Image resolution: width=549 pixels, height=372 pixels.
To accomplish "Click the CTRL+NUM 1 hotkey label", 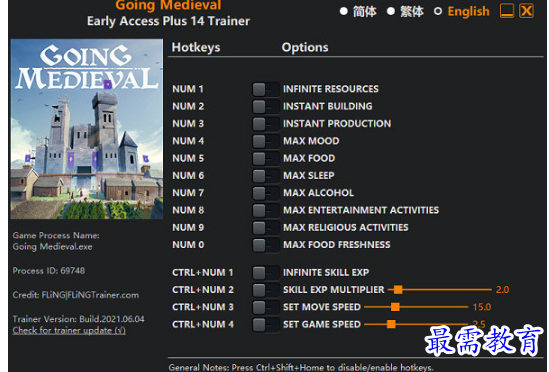I will click(203, 273).
